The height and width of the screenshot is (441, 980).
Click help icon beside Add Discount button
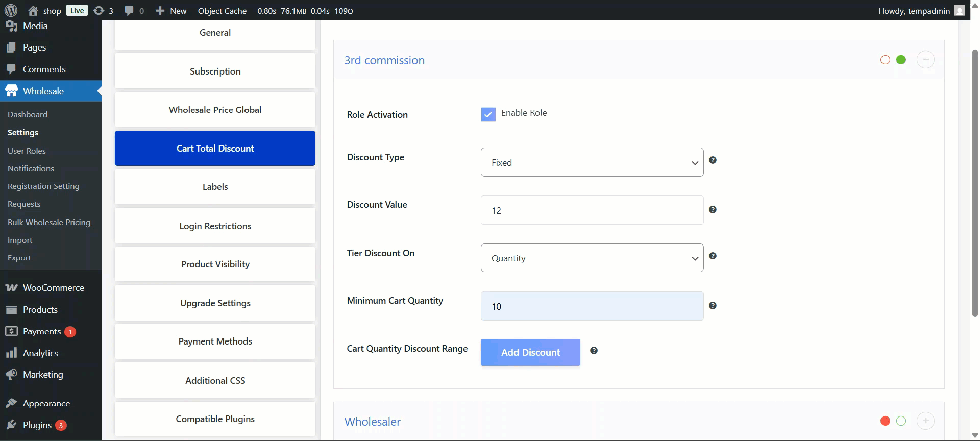pyautogui.click(x=594, y=351)
